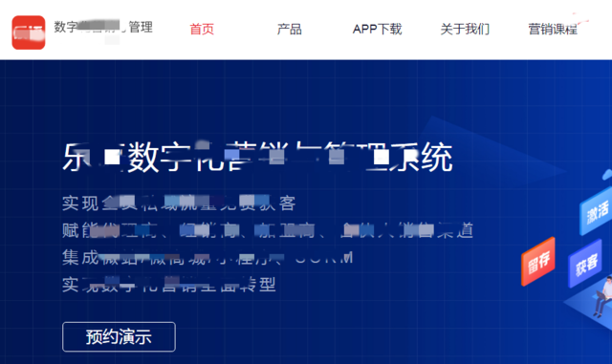Go to APP下载 in the navigation bar
The image size is (612, 364).
tap(377, 30)
